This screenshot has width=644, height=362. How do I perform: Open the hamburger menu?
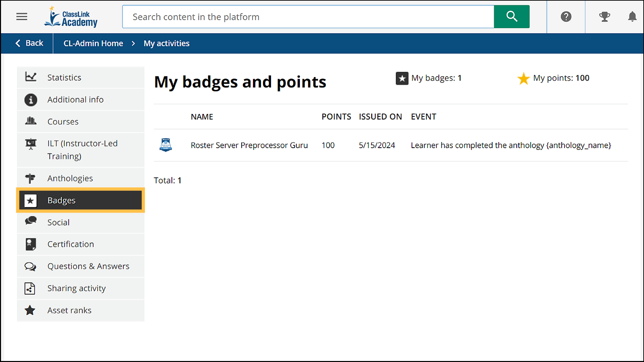point(22,16)
